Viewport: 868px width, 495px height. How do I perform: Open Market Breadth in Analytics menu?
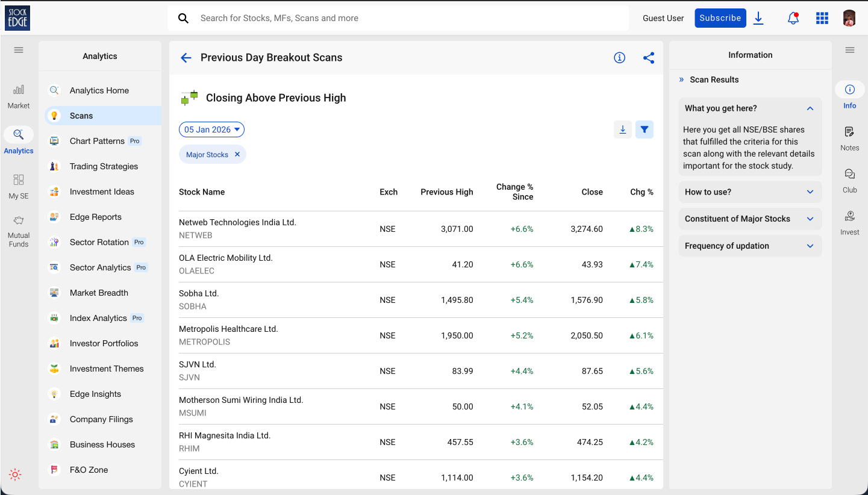(x=99, y=293)
